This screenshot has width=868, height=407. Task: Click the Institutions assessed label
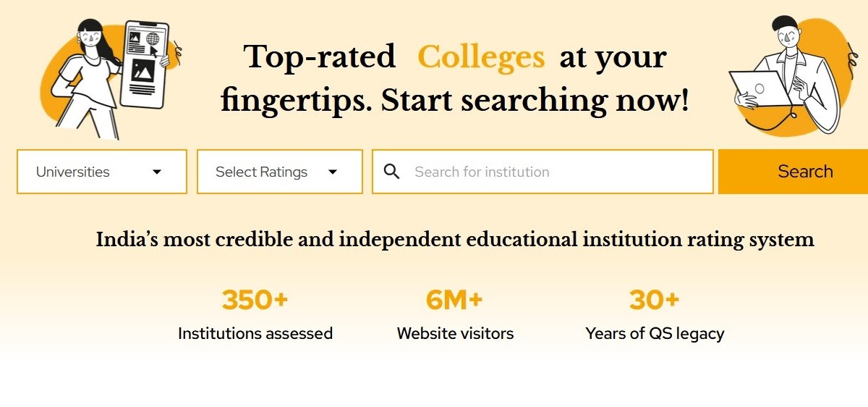pos(255,334)
